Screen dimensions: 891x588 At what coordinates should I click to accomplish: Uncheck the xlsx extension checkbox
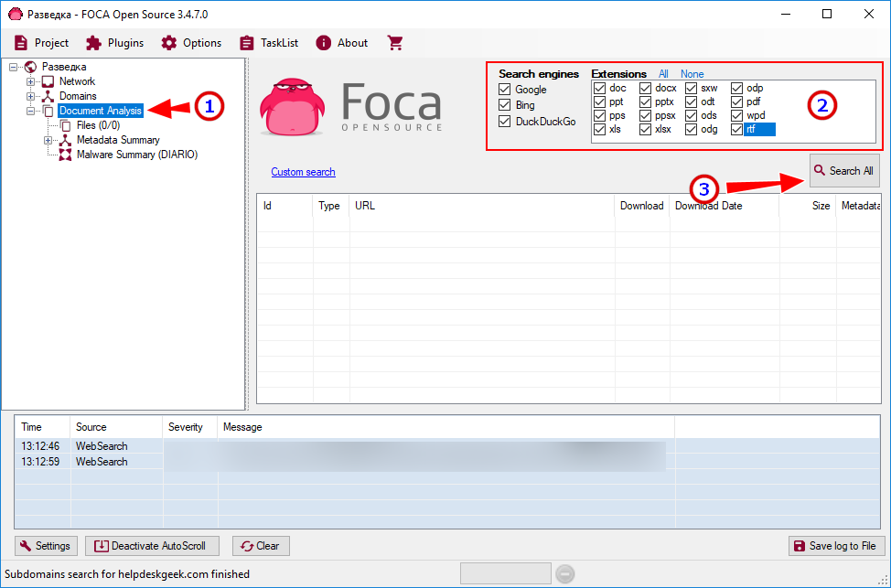[645, 130]
